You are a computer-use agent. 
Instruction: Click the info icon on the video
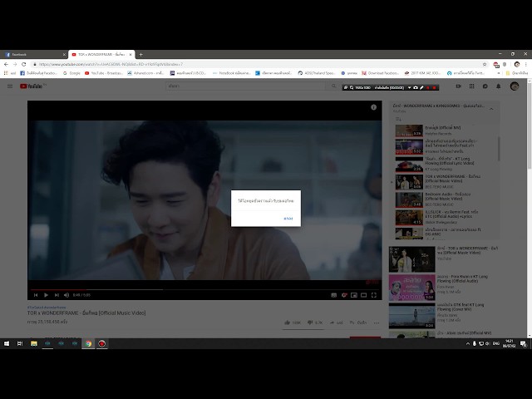pos(373,107)
